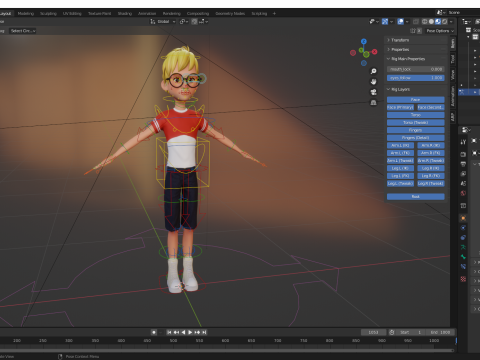Toggle viewport gizmos visibility
Screen dimensions: 480x360
385,22
